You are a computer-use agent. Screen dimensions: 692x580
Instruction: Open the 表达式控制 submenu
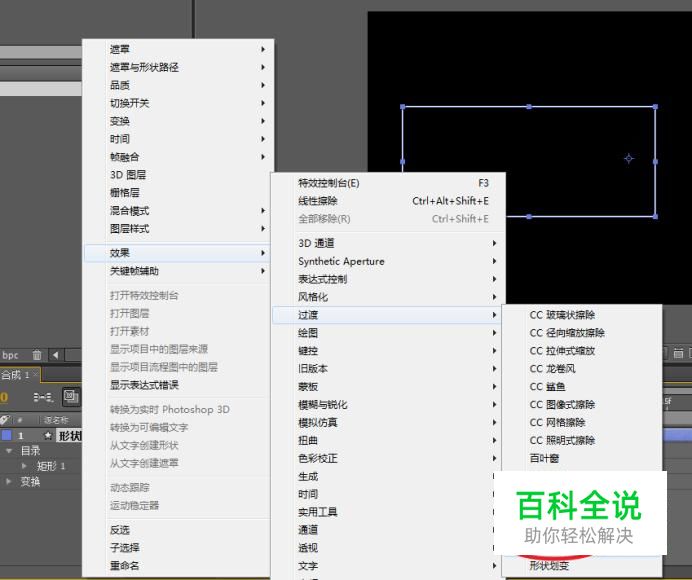(x=388, y=279)
